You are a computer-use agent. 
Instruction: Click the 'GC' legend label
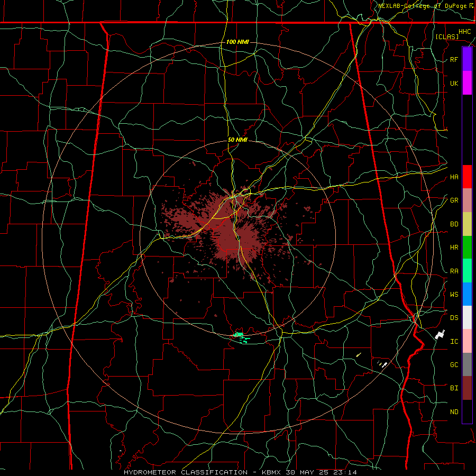[454, 365]
